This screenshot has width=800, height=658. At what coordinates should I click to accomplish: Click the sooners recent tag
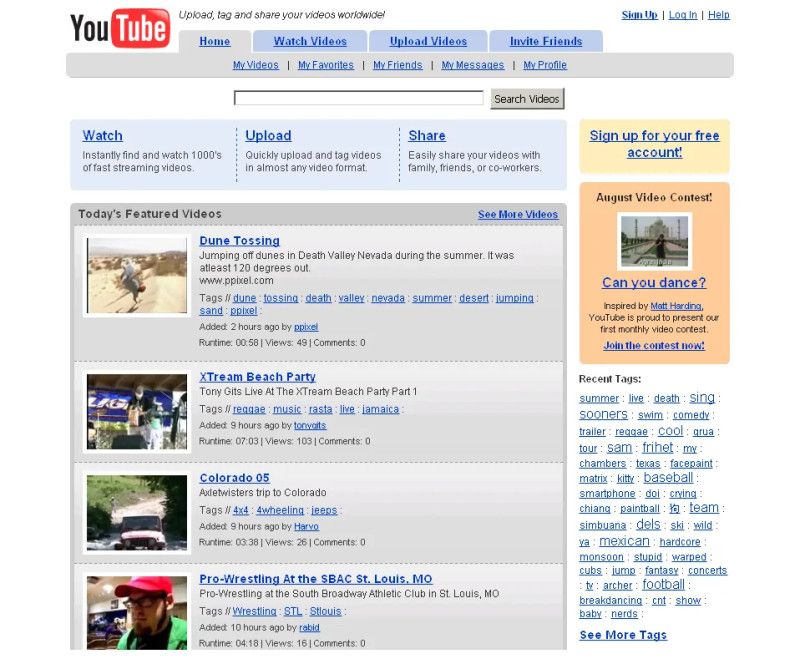coord(603,414)
